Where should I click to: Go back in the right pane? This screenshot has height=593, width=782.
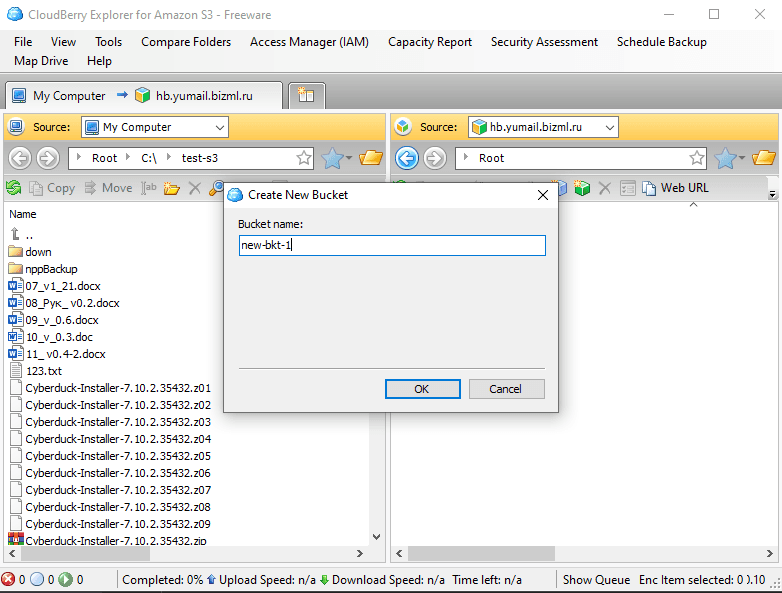point(407,159)
